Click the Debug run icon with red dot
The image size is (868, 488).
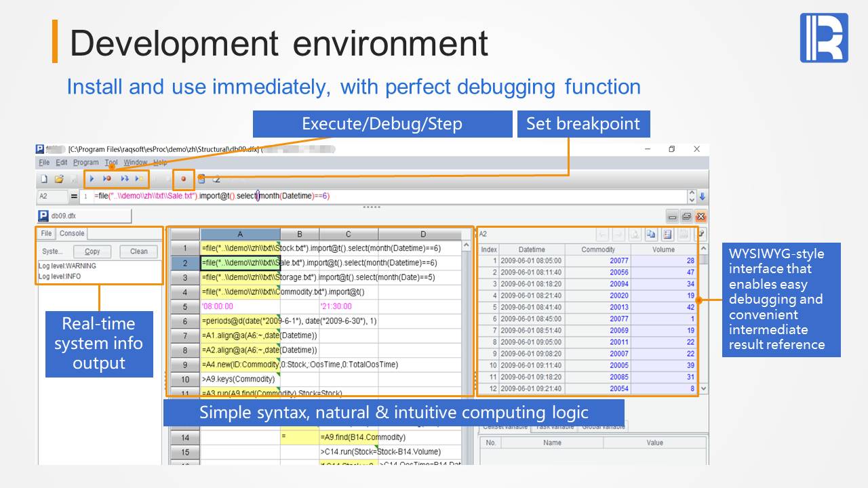[107, 179]
